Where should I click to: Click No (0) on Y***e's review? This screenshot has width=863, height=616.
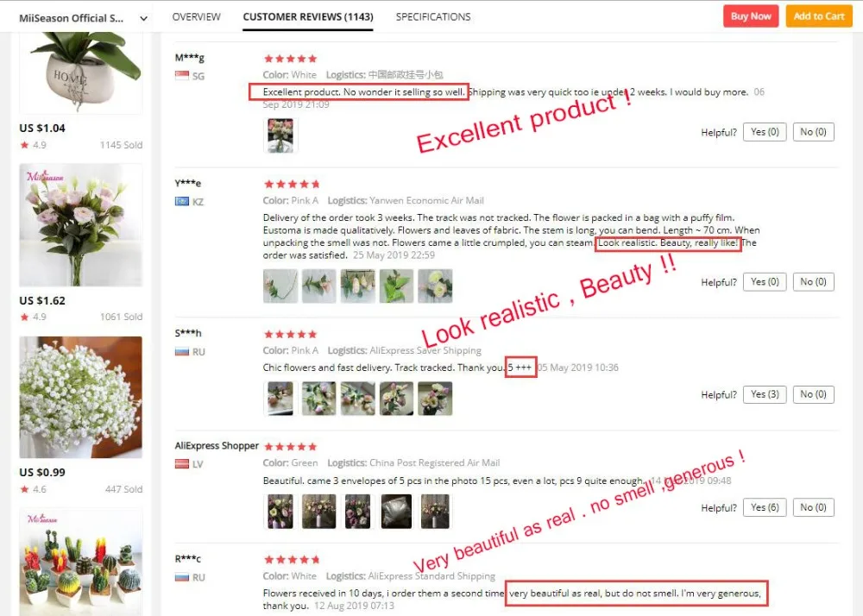pyautogui.click(x=813, y=282)
